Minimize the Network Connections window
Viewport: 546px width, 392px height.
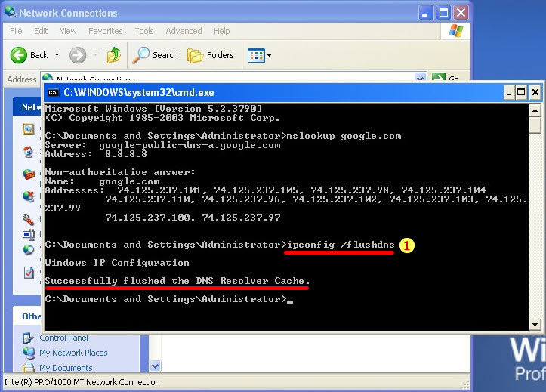[x=425, y=13]
